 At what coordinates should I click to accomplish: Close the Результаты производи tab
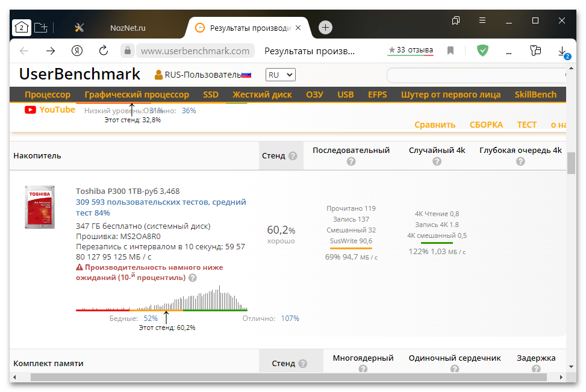point(298,28)
